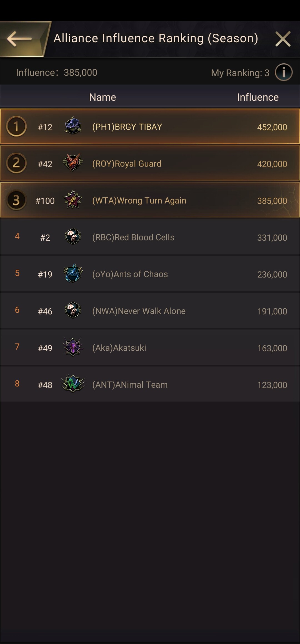Open the ranking info icon
Image resolution: width=300 pixels, height=644 pixels.
283,72
